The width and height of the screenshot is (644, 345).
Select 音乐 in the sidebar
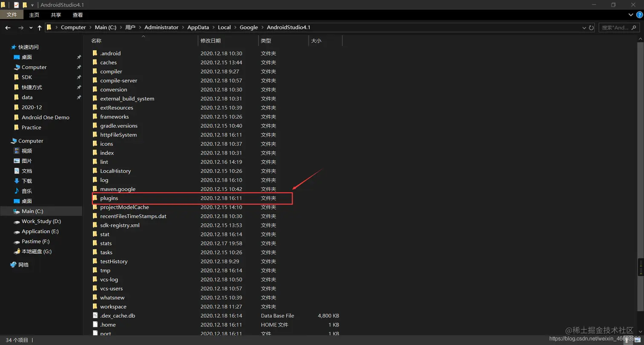pos(27,191)
